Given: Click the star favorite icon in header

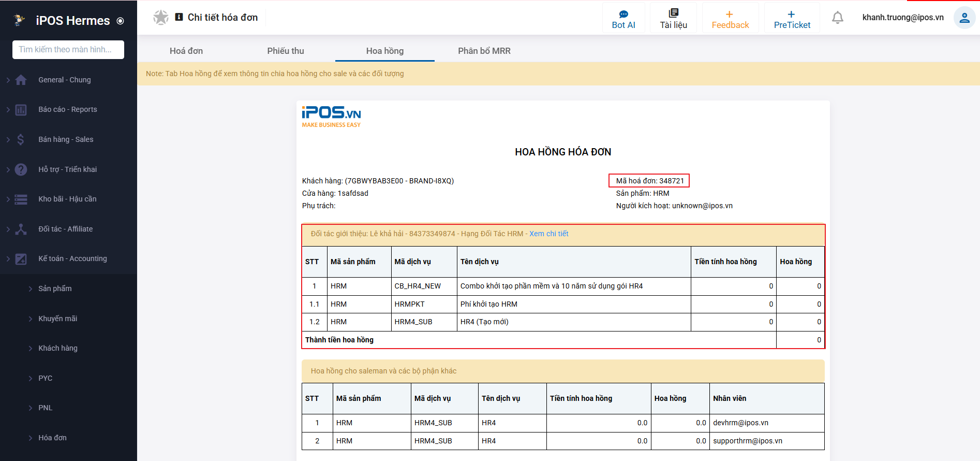Looking at the screenshot, I should tap(161, 18).
